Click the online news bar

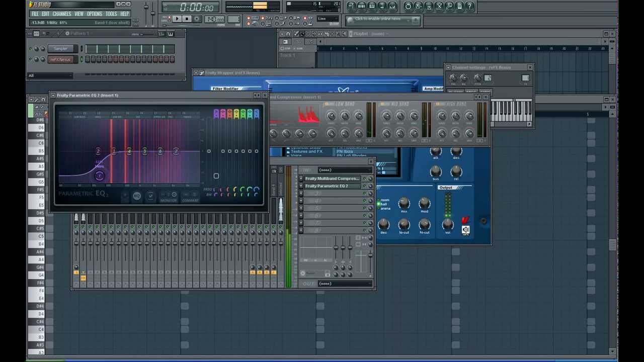(x=383, y=20)
